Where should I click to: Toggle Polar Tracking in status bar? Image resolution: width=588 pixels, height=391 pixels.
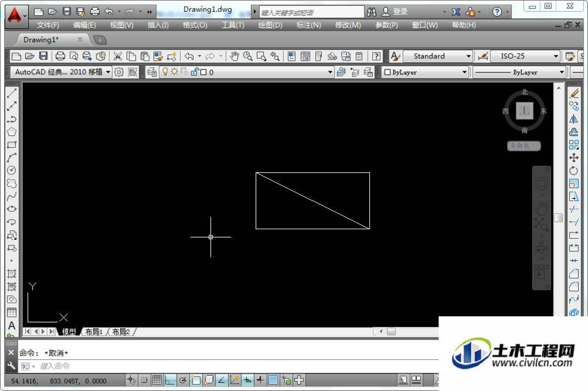(x=183, y=380)
